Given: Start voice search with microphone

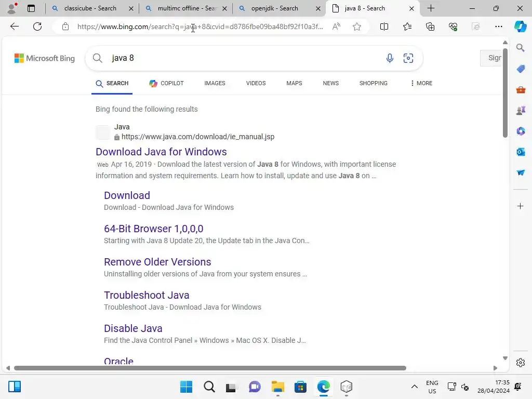Looking at the screenshot, I should click(390, 58).
